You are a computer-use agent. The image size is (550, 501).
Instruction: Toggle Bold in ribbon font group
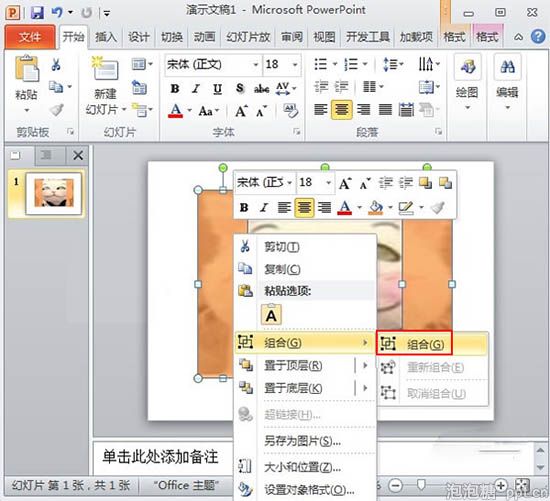coord(175,89)
